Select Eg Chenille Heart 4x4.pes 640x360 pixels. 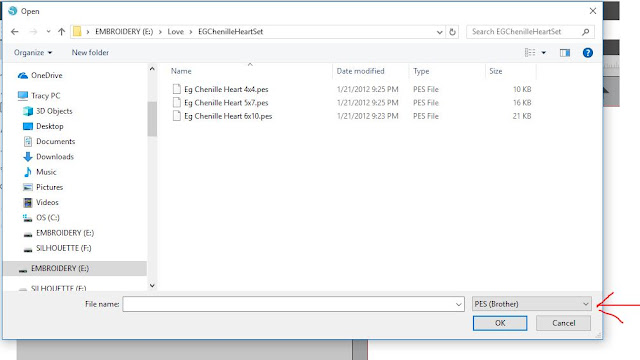tap(226, 89)
